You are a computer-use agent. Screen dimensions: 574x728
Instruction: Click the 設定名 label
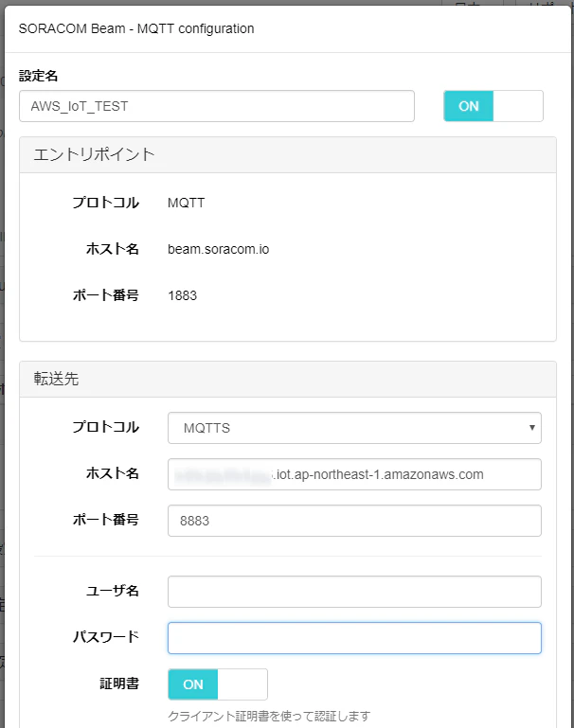coord(39,76)
